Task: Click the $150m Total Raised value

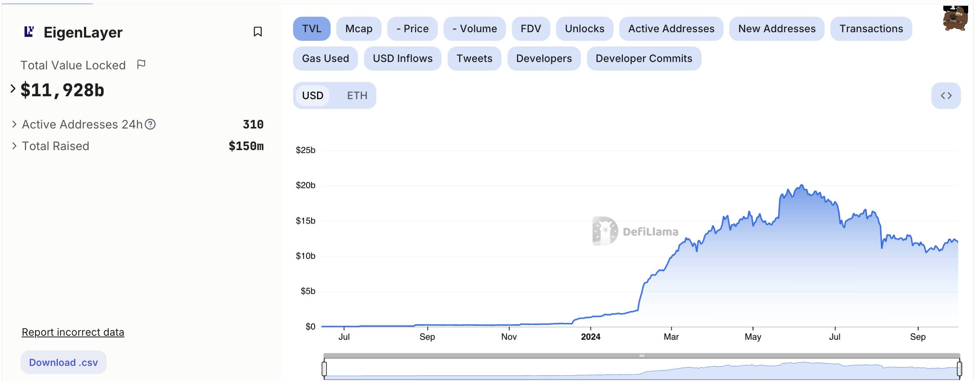Action: click(x=246, y=146)
